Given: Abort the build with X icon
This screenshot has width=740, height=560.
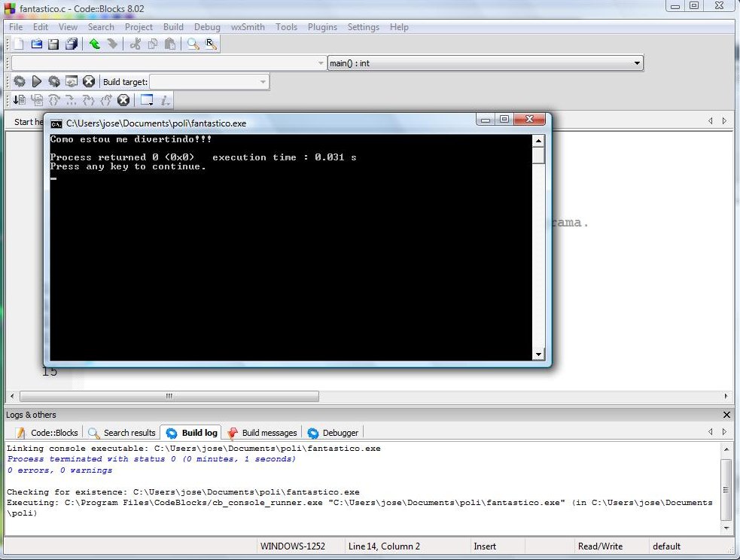Looking at the screenshot, I should 89,81.
